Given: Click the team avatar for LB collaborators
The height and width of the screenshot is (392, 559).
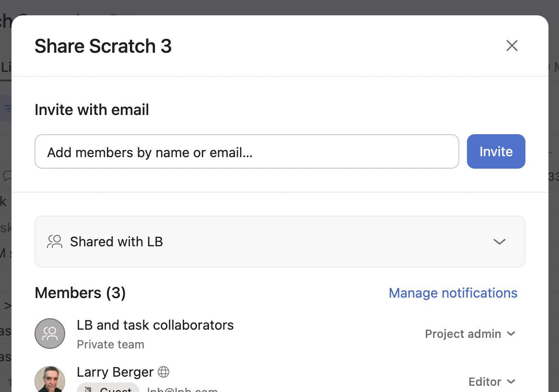Looking at the screenshot, I should [x=50, y=334].
